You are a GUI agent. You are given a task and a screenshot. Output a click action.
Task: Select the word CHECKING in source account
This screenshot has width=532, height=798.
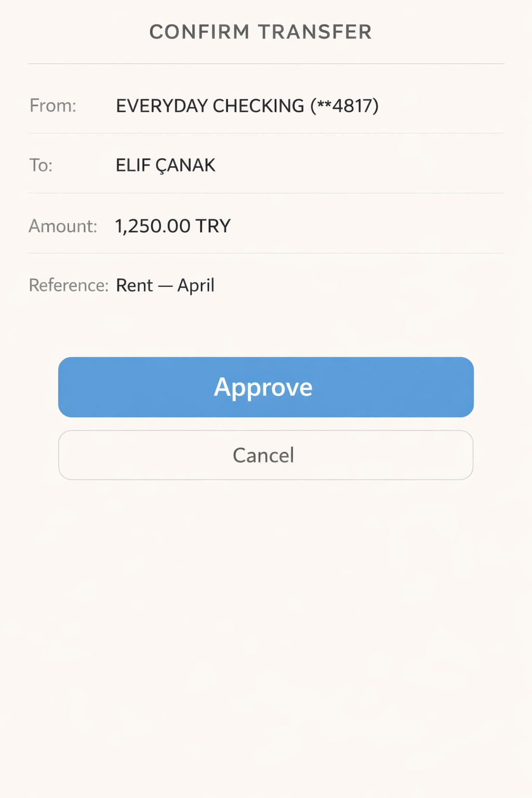coord(258,106)
